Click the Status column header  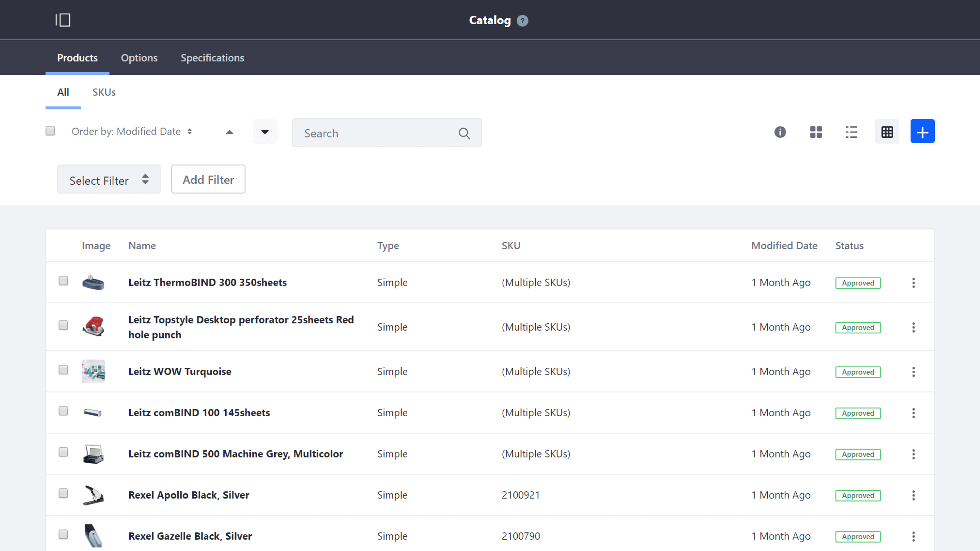click(849, 246)
